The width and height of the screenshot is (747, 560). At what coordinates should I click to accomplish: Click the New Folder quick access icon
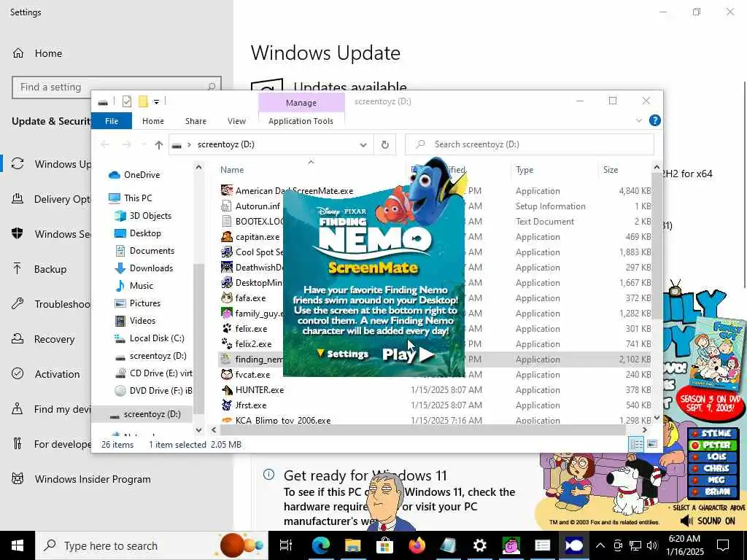(143, 101)
